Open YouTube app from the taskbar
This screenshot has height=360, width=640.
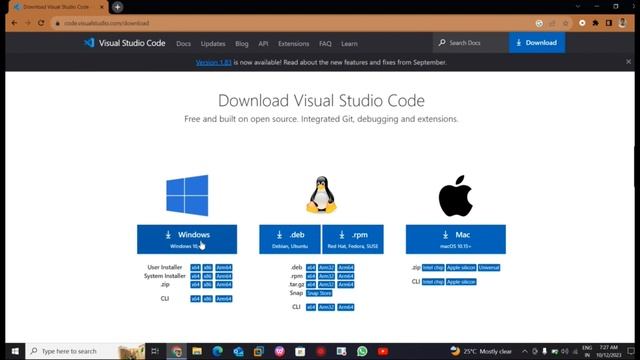click(x=383, y=351)
